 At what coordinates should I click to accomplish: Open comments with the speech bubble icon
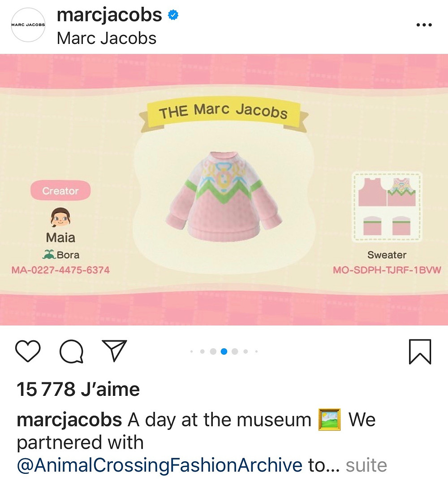click(71, 351)
